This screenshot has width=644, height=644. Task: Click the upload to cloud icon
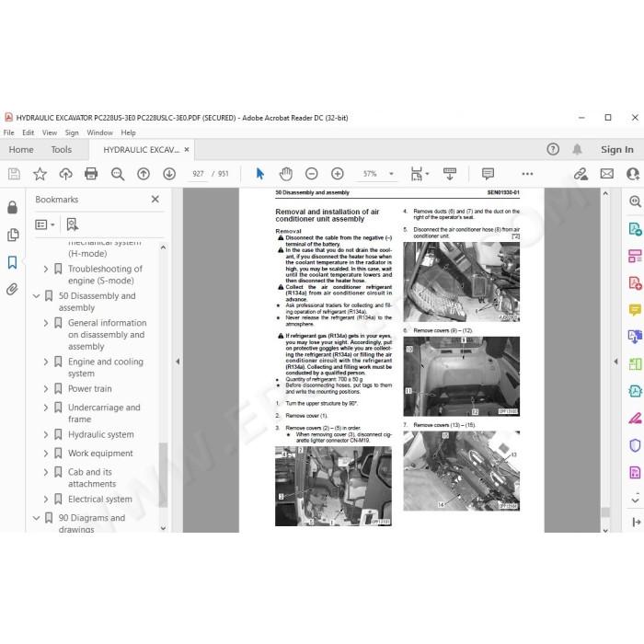click(65, 174)
